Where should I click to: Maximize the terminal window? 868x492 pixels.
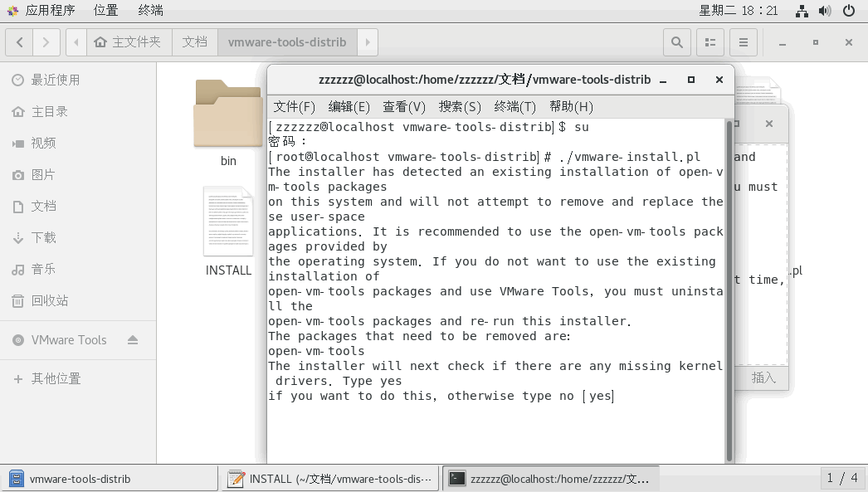(x=691, y=80)
